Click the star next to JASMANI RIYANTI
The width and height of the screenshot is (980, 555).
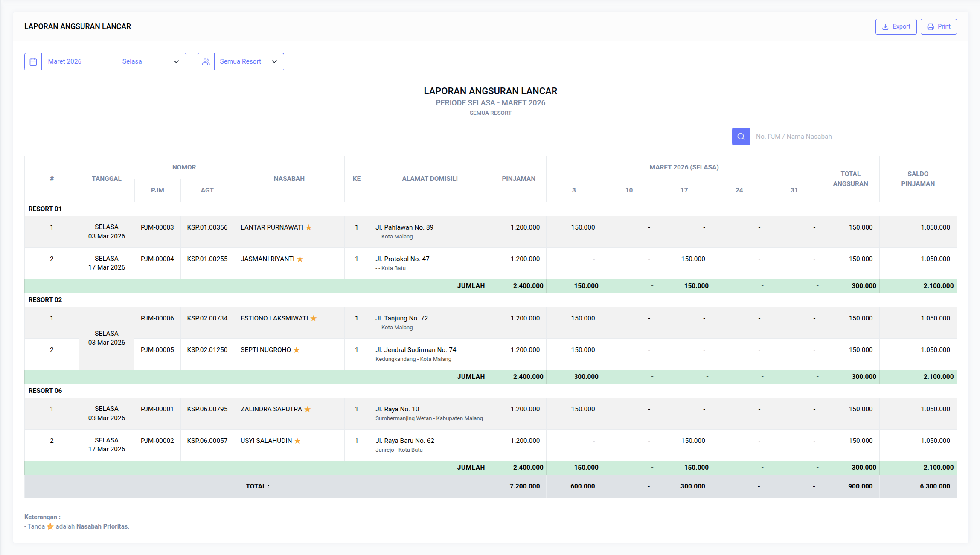click(300, 259)
